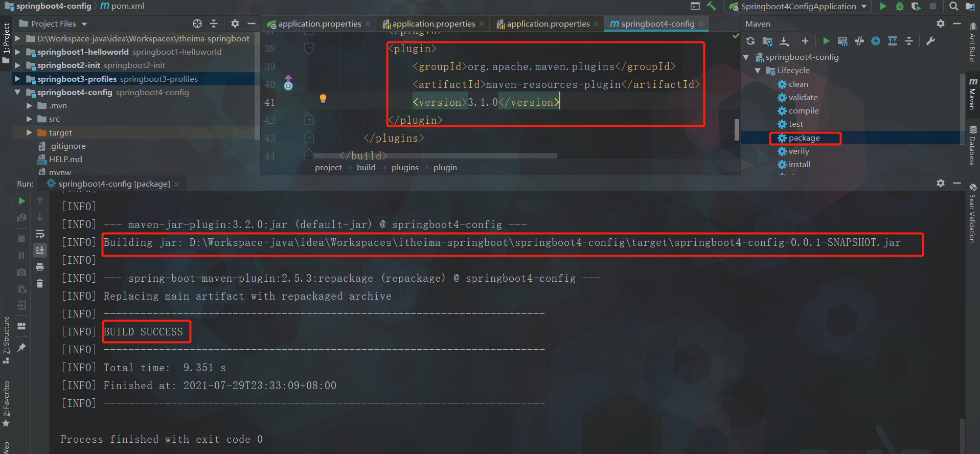Start debugging with the bug icon
The image size is (980, 454).
pos(900,6)
